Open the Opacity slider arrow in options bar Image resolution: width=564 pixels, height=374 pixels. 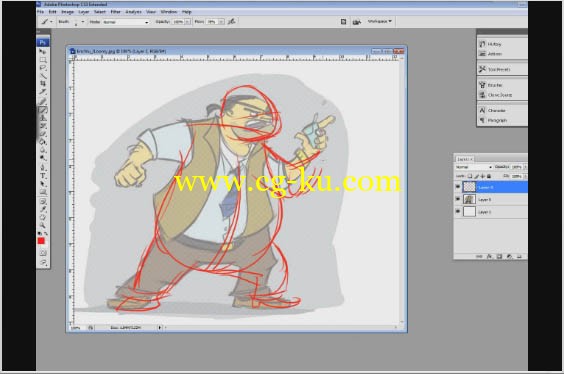tap(187, 22)
